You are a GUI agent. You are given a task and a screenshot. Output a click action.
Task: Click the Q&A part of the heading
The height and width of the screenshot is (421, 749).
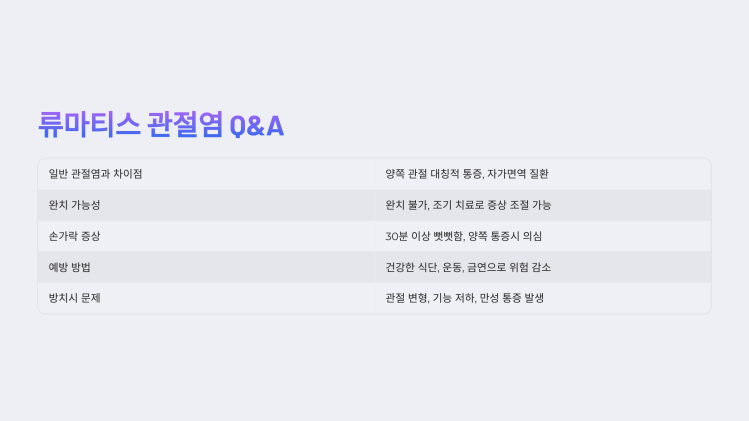pyautogui.click(x=257, y=126)
